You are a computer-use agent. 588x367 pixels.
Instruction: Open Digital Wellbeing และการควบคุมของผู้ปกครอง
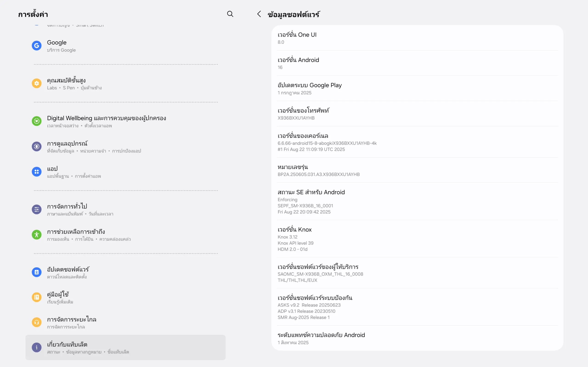(125, 121)
